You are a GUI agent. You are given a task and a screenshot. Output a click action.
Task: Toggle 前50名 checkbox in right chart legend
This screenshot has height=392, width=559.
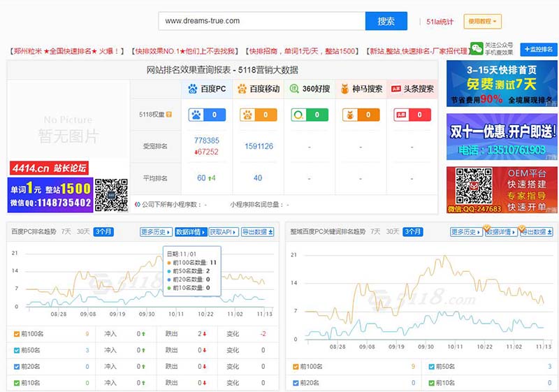432,367
